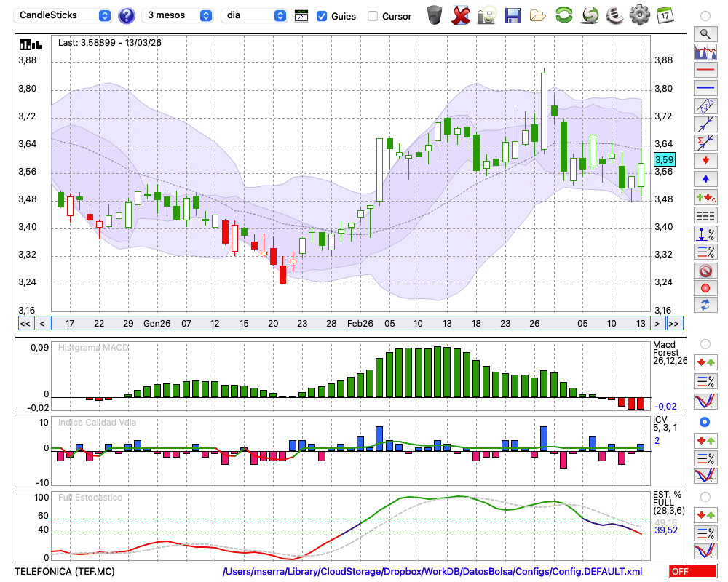Viewport: 728px width, 582px height.
Task: Select the red horizontal line drawing tool
Action: 705,71
